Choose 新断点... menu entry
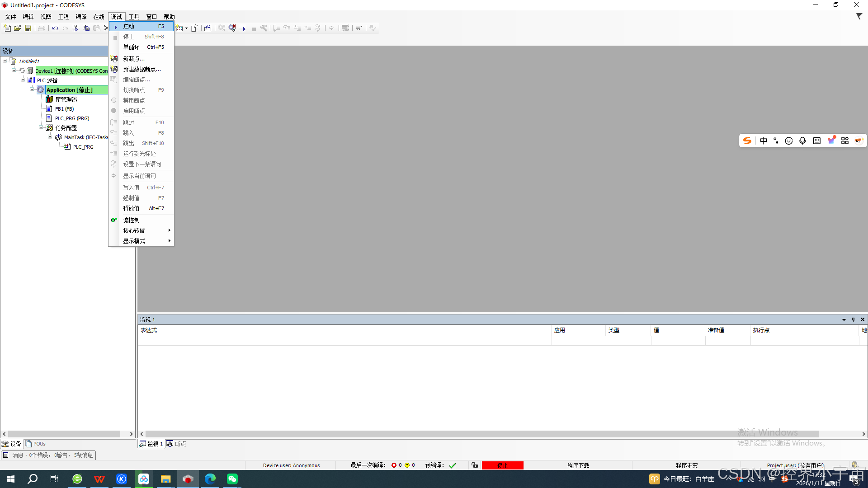 pyautogui.click(x=134, y=59)
